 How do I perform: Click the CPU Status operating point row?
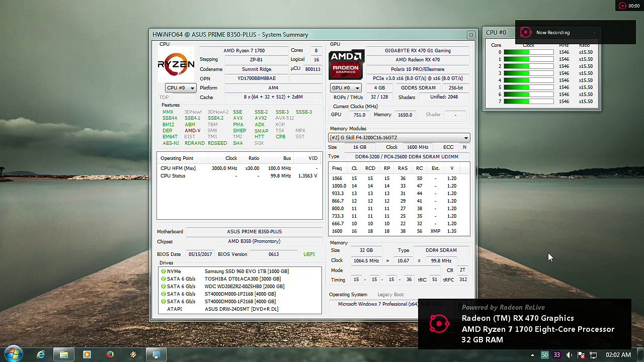click(239, 176)
